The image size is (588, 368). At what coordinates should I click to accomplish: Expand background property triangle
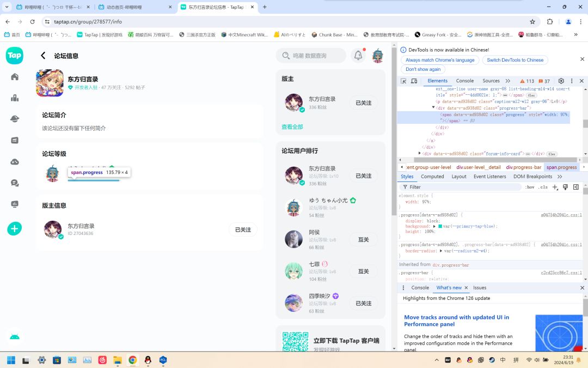click(434, 226)
